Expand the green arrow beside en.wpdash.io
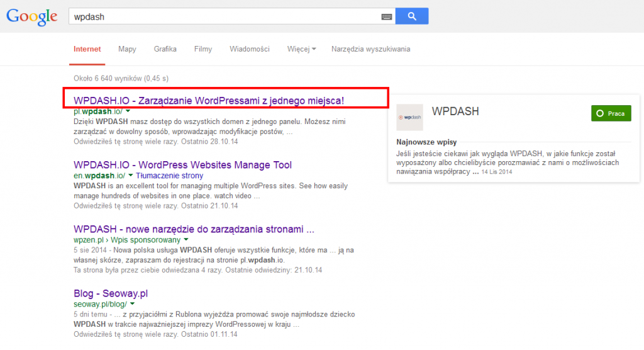 pyautogui.click(x=130, y=175)
